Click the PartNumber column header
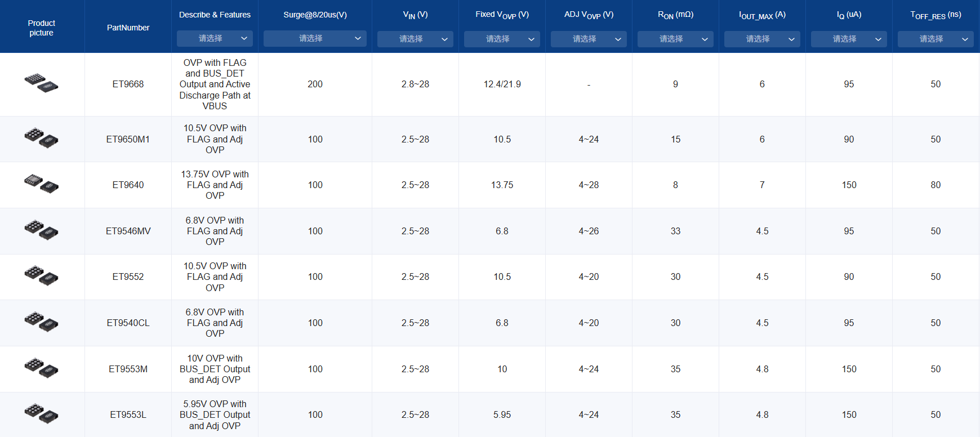This screenshot has width=980, height=437. coord(128,28)
